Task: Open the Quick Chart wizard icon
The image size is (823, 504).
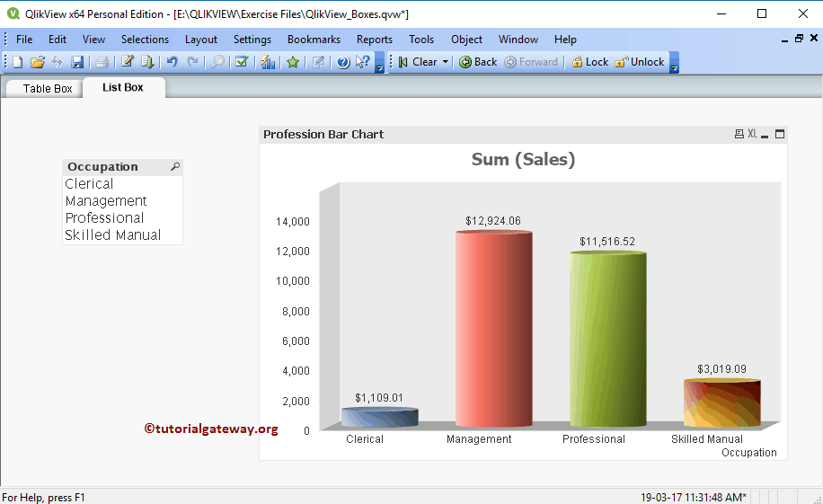Action: click(x=268, y=62)
